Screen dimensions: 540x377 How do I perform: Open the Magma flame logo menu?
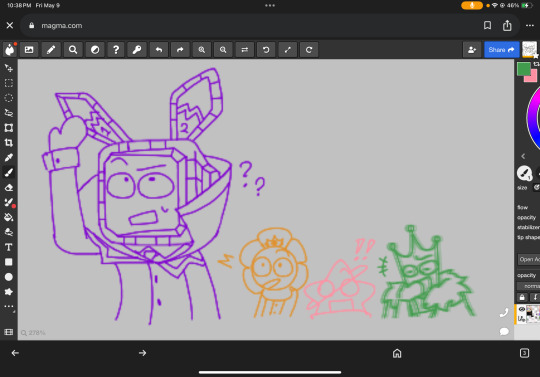pos(10,50)
